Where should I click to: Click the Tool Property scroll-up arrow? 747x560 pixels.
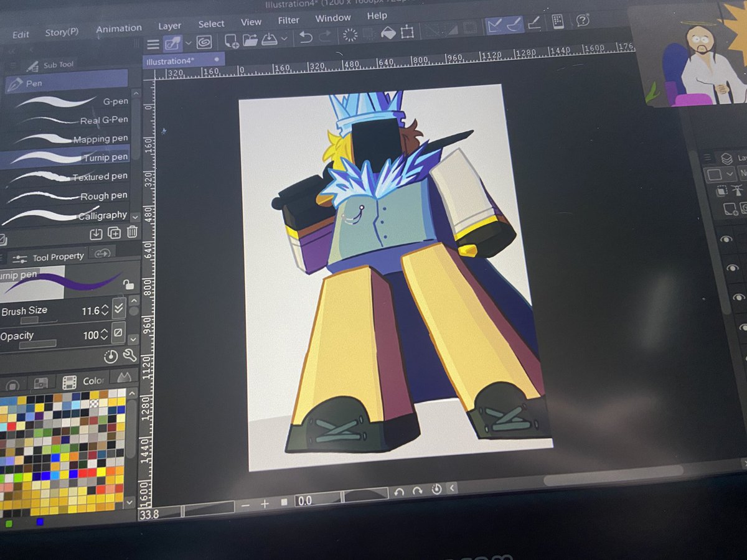(x=134, y=301)
